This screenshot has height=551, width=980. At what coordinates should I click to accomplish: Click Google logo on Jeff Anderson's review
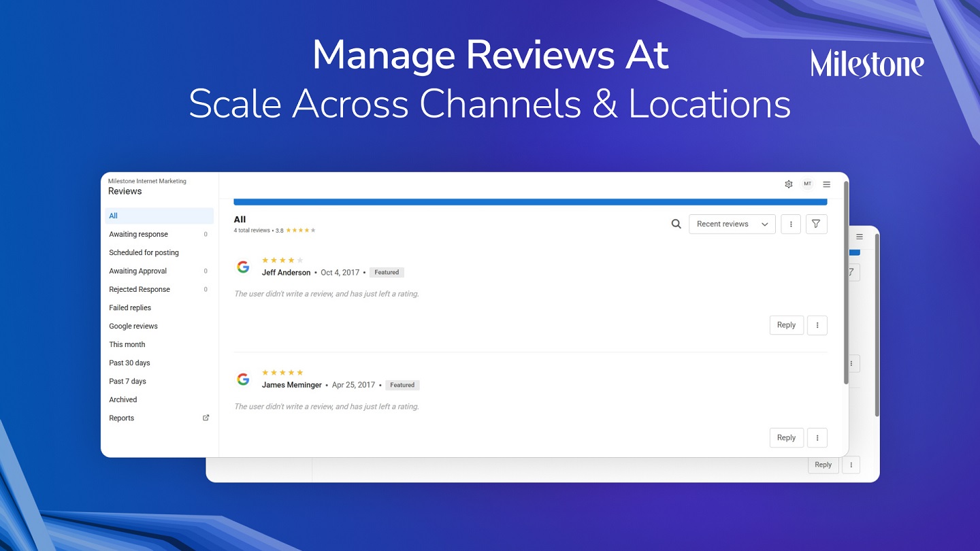coord(243,267)
